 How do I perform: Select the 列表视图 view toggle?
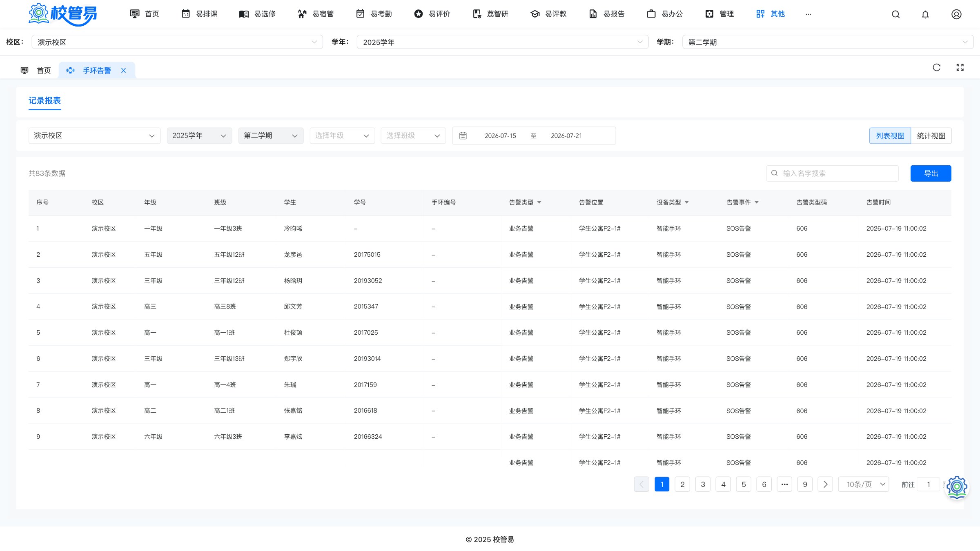(x=890, y=136)
